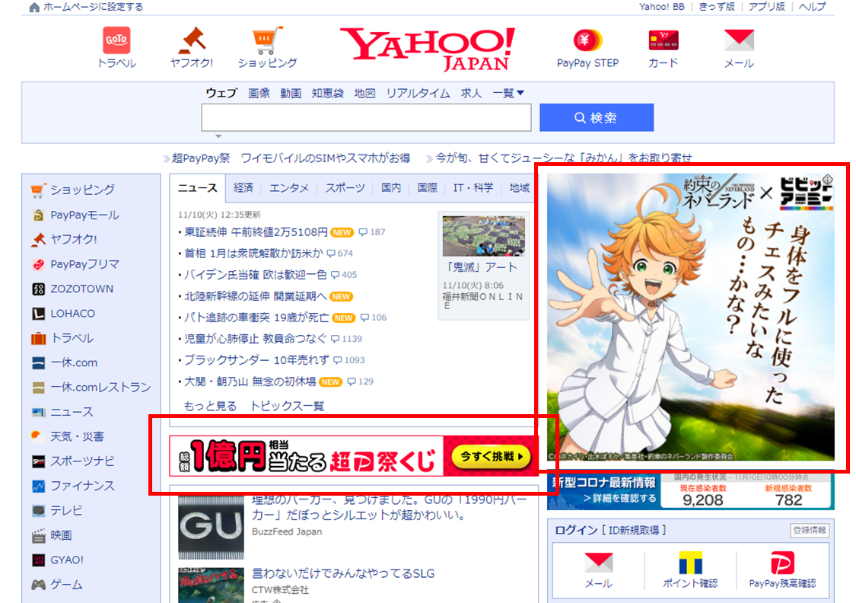Switch to the 国内 news tab

click(391, 188)
